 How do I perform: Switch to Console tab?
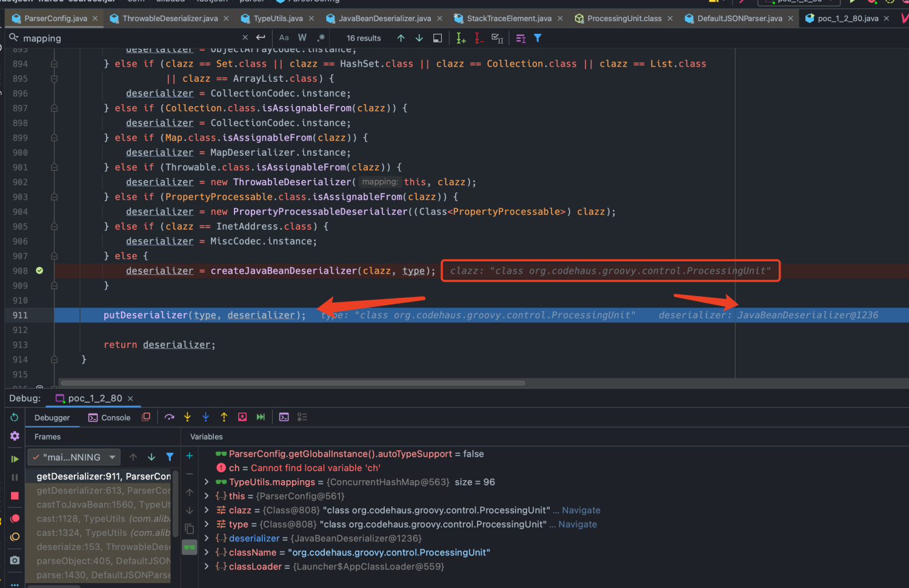[x=109, y=418]
